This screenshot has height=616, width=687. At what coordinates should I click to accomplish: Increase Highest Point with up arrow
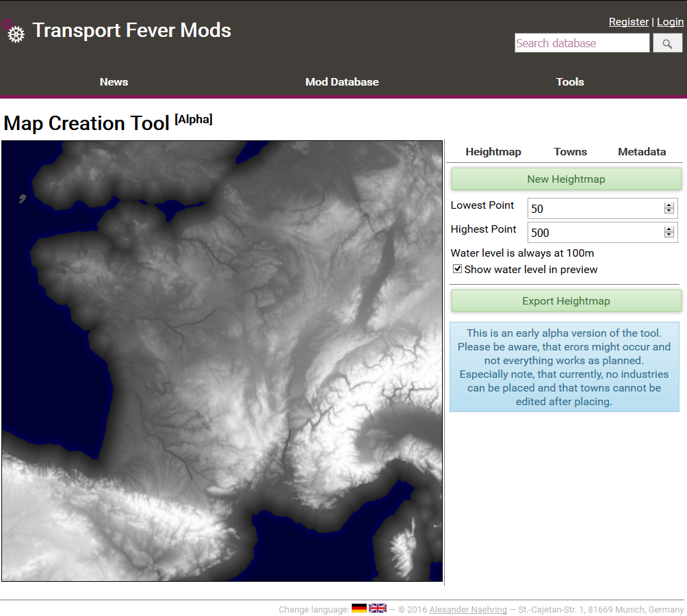point(669,229)
